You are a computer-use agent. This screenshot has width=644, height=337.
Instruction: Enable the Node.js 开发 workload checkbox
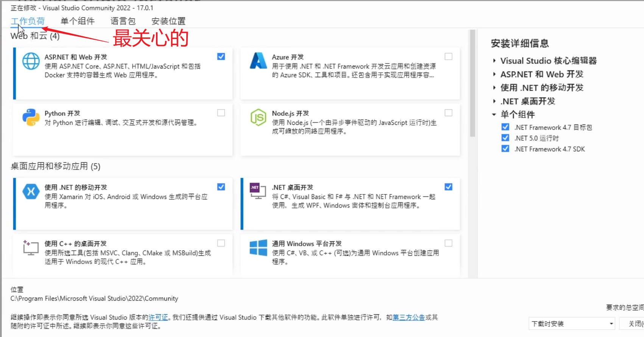click(448, 113)
